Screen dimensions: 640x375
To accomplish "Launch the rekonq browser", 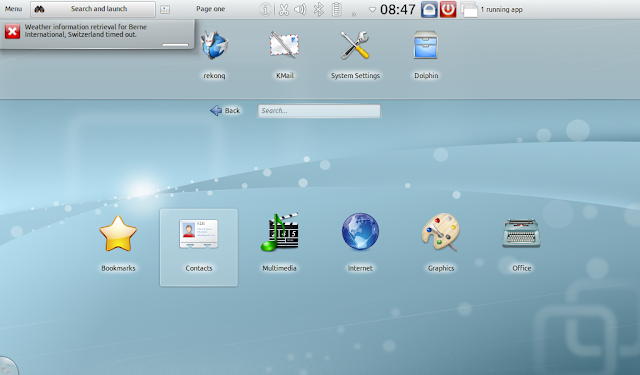I will pyautogui.click(x=214, y=54).
